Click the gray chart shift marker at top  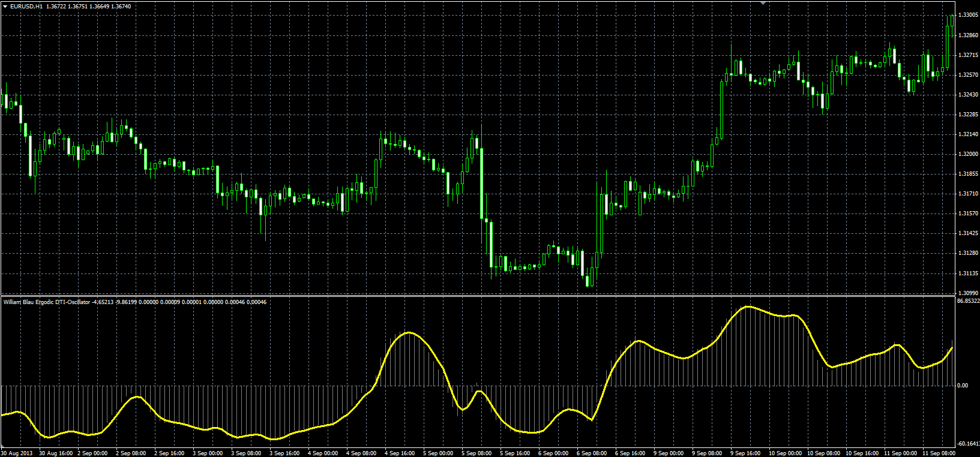[763, 2]
